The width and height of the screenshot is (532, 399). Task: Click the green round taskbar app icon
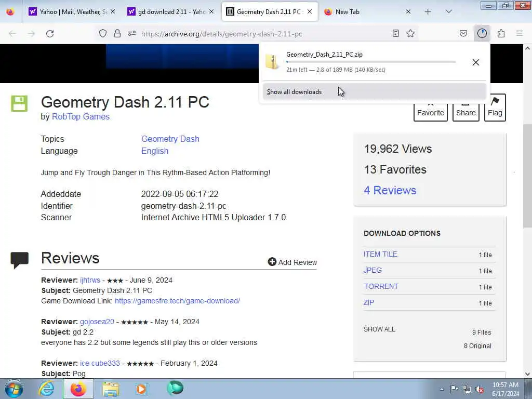(x=175, y=388)
